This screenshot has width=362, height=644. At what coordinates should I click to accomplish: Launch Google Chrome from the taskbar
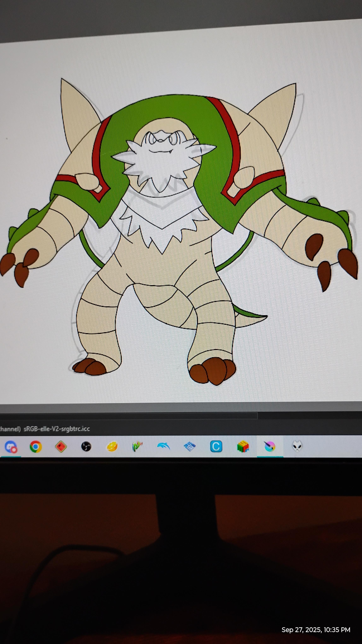click(x=36, y=447)
